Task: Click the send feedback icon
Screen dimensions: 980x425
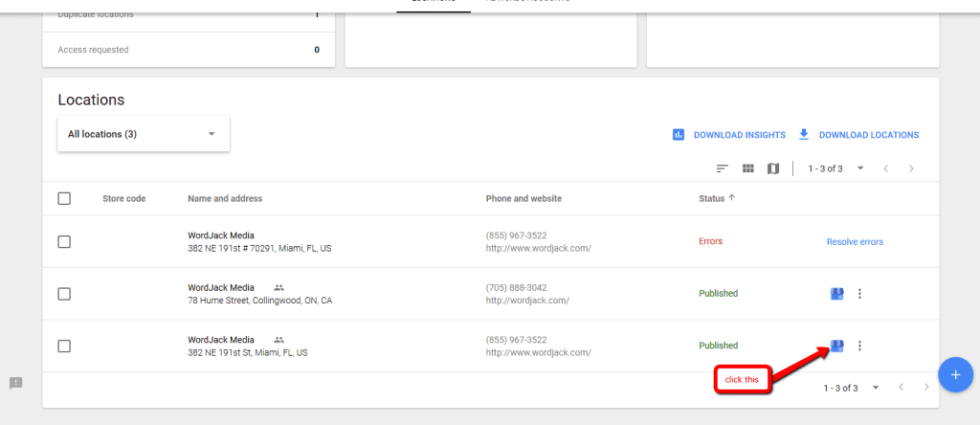Action: point(16,383)
